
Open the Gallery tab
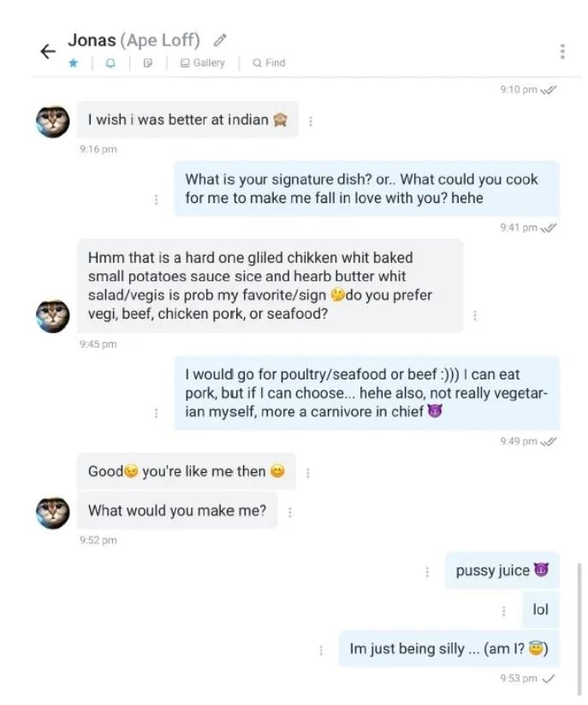[202, 63]
